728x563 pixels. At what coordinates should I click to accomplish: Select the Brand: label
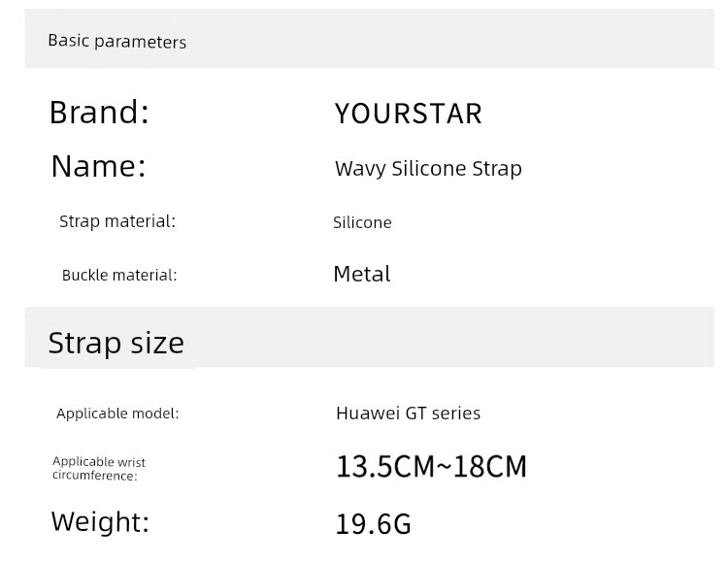pyautogui.click(x=99, y=113)
